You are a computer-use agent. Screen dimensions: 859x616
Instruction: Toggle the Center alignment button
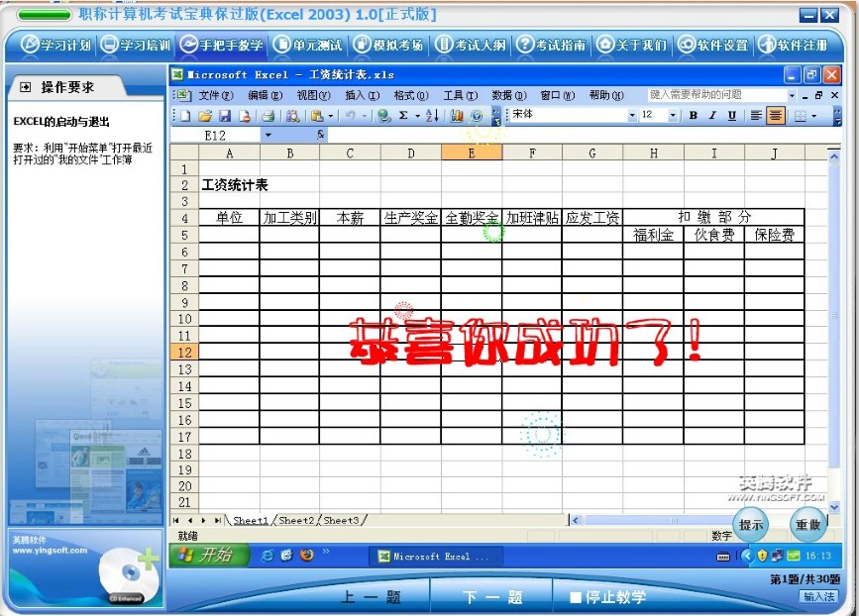click(776, 115)
